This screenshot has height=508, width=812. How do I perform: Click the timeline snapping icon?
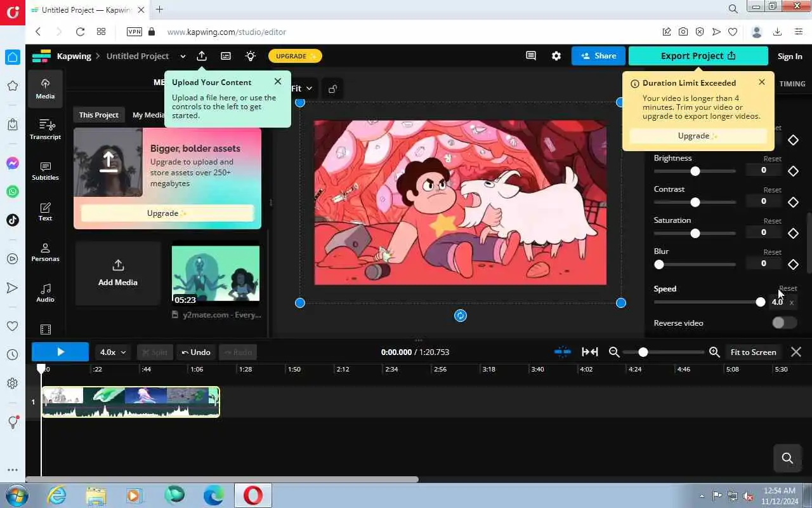[x=563, y=352]
